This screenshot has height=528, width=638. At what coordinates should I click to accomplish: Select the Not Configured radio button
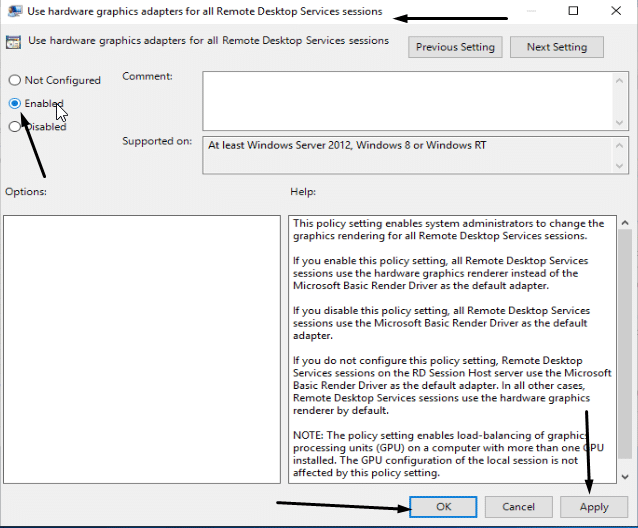tap(15, 80)
